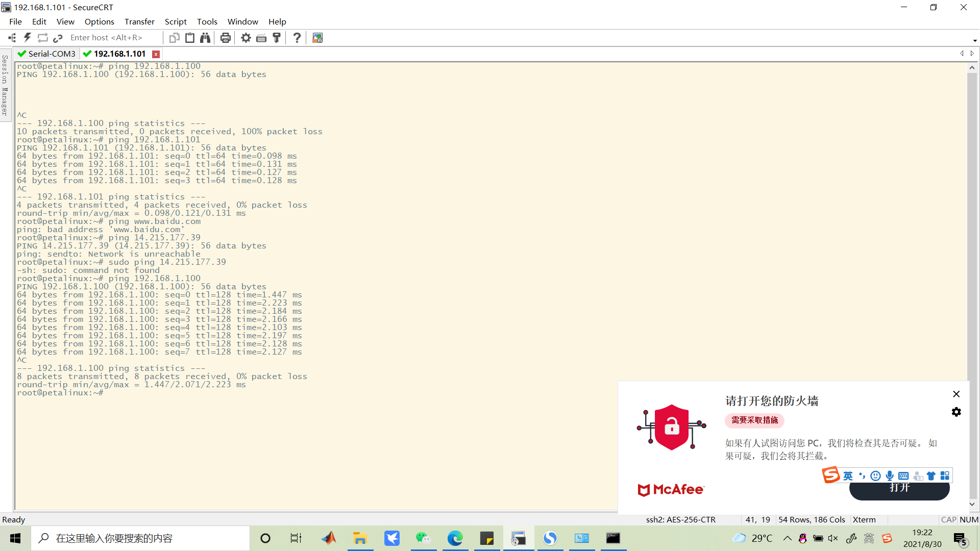Click the Print toolbar icon

225,37
